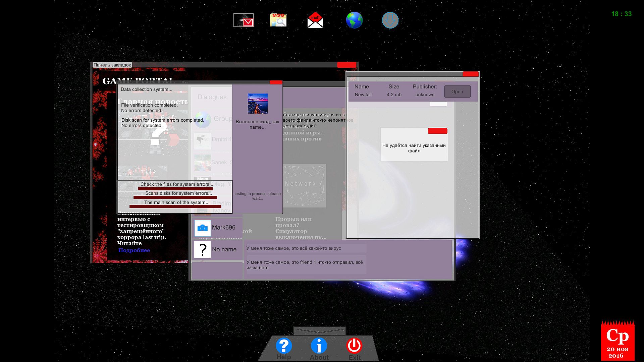Open the Net mail envelope icon
The image size is (644, 362).
click(x=244, y=20)
